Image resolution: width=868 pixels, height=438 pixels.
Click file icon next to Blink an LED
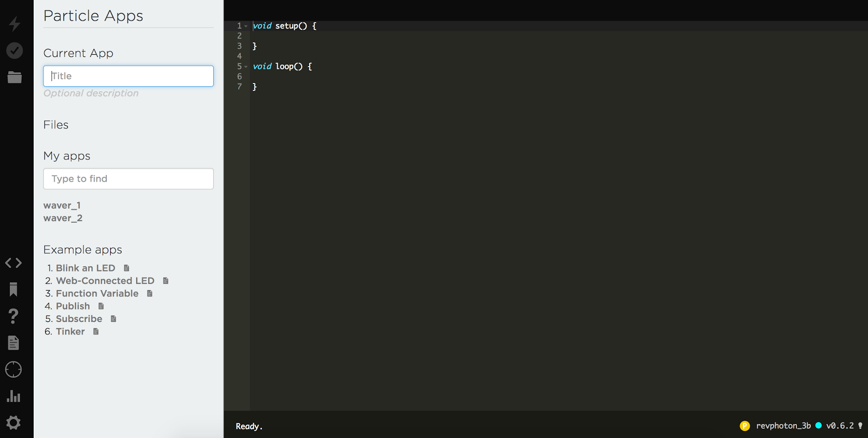pos(126,268)
